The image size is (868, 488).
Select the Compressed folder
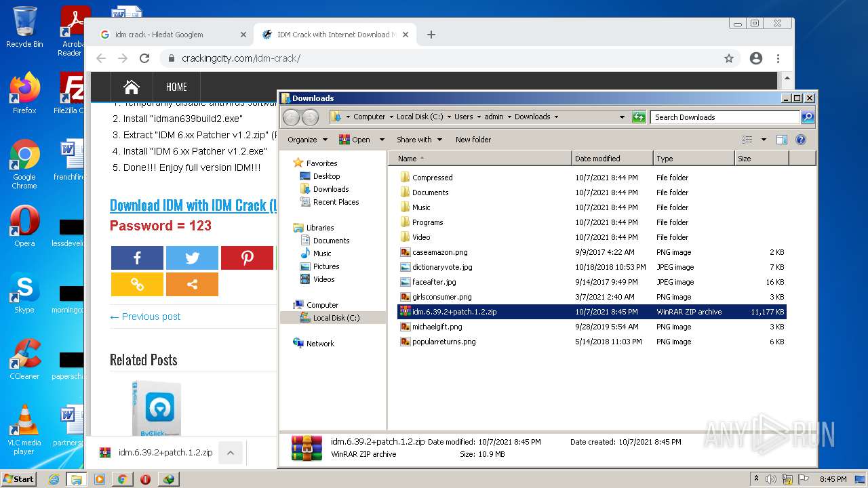tap(432, 178)
